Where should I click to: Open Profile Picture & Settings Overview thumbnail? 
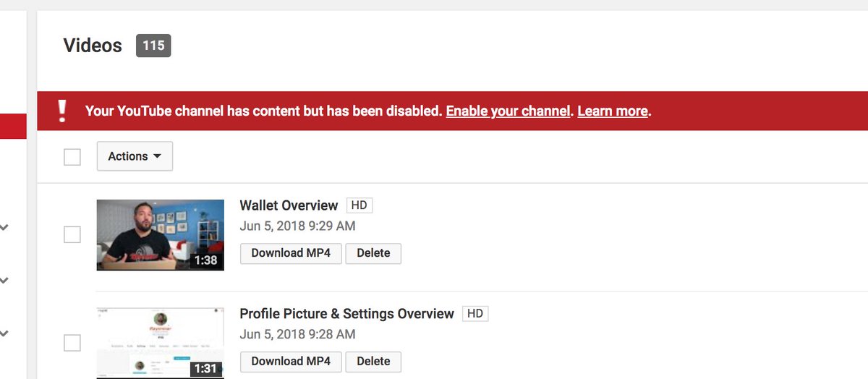click(x=161, y=344)
